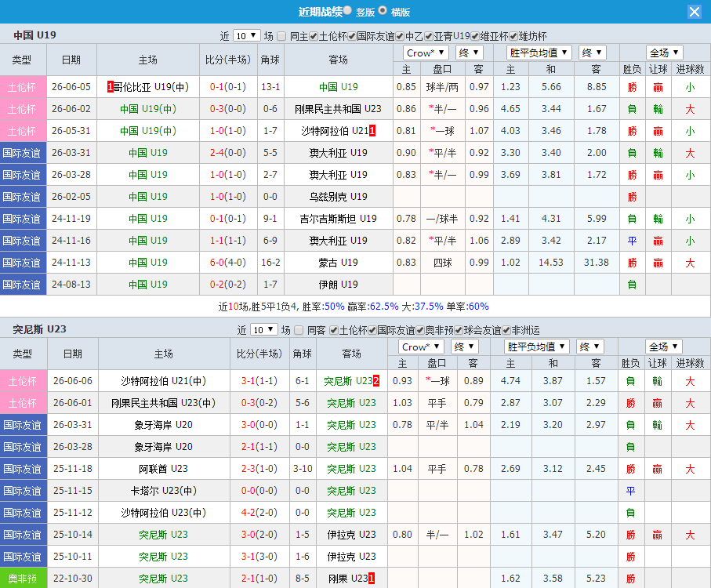Click odds value 31.38
This screenshot has height=588, width=711.
(596, 263)
